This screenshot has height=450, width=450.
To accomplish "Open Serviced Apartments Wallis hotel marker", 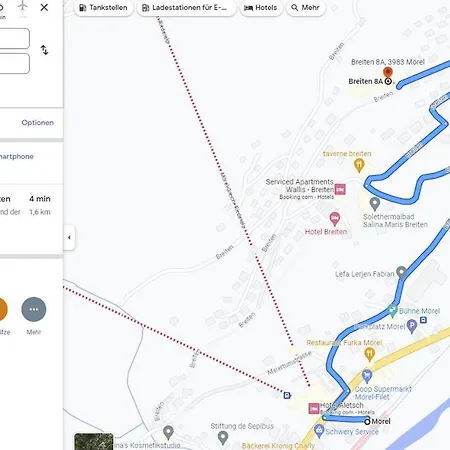I will (x=340, y=189).
